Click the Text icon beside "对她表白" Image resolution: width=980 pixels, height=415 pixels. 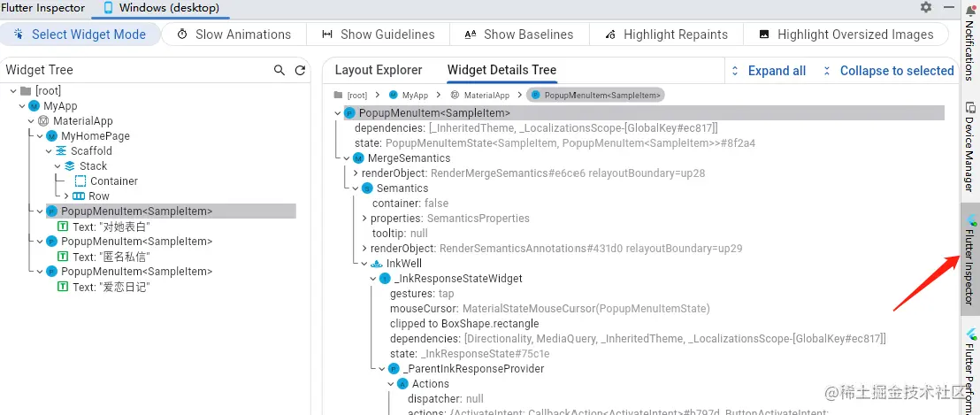[63, 227]
